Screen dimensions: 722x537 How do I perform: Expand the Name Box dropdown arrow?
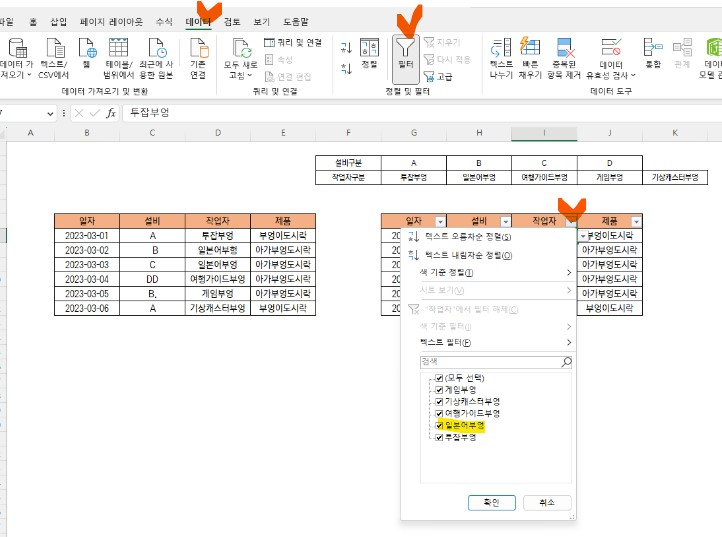tap(50, 114)
